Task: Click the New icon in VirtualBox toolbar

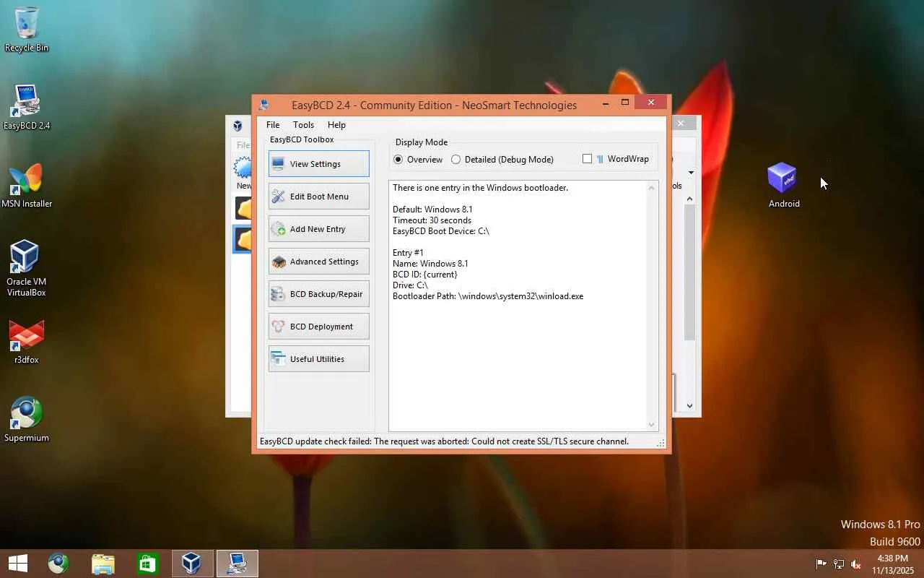Action: coord(243,173)
